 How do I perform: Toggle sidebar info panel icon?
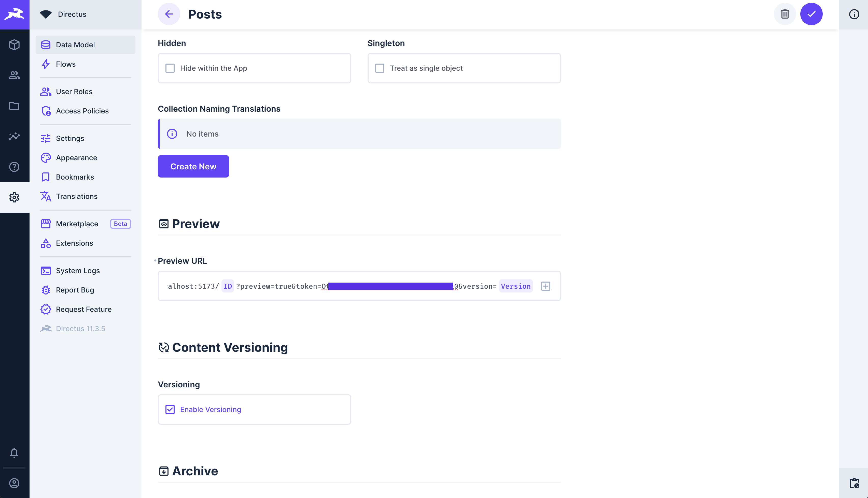854,14
